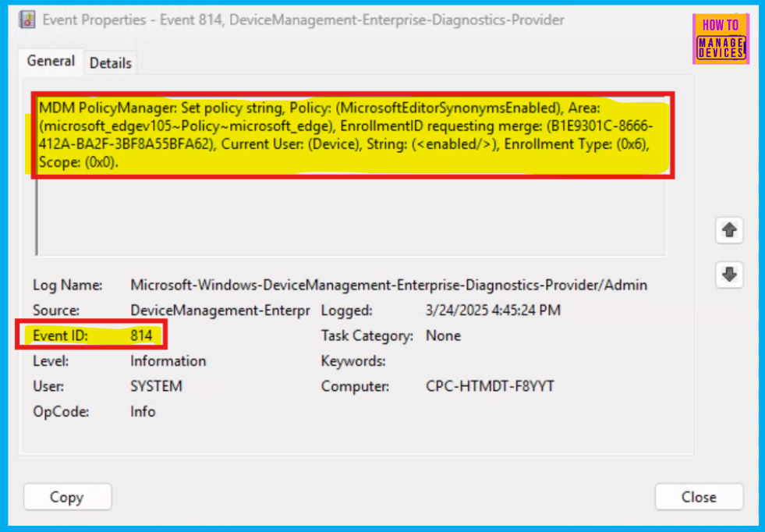Screen dimensions: 765x532
Task: Close the Event Properties dialog
Action: point(699,497)
